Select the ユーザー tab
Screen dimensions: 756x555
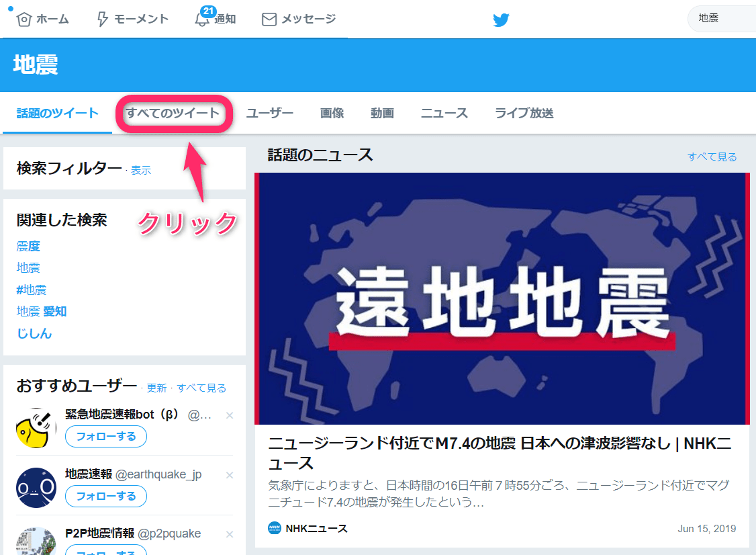269,114
